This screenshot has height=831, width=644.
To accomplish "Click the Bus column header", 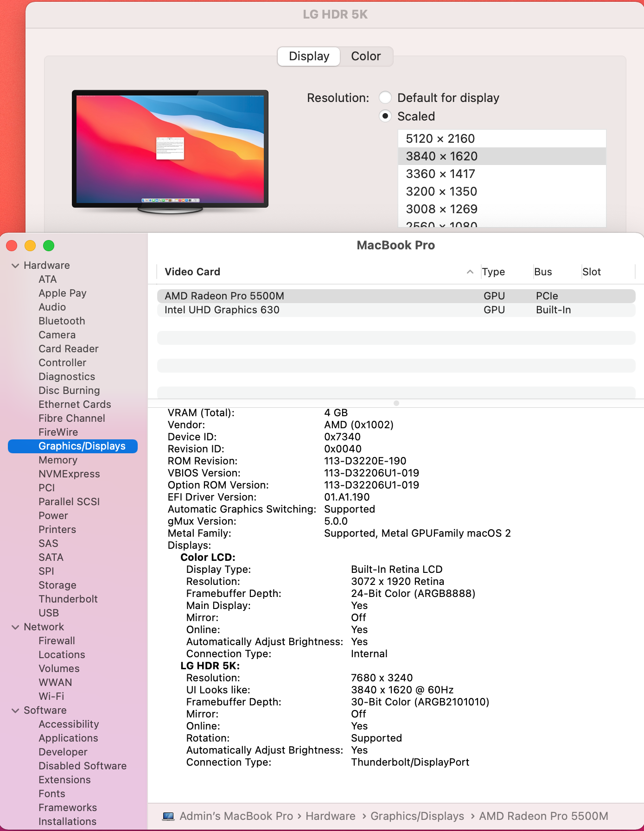I will pyautogui.click(x=543, y=272).
